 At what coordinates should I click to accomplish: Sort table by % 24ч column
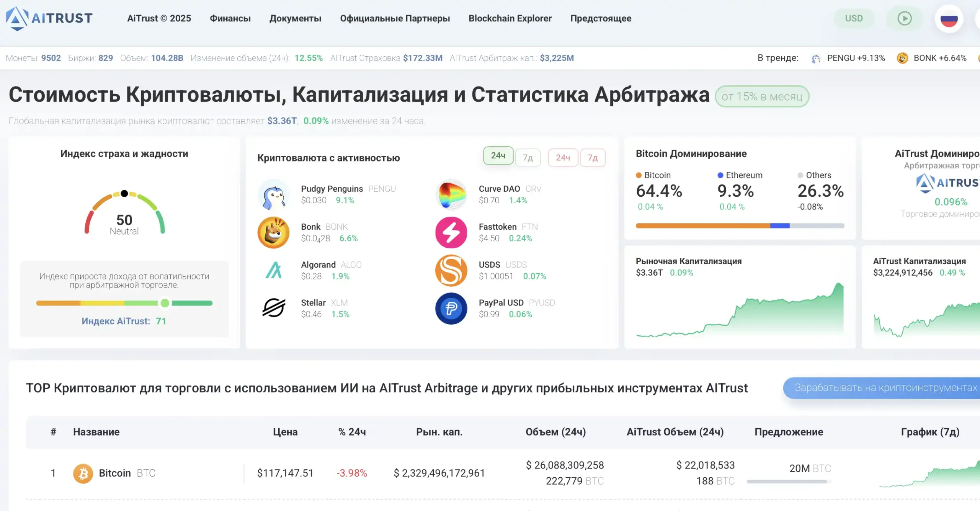coord(352,432)
